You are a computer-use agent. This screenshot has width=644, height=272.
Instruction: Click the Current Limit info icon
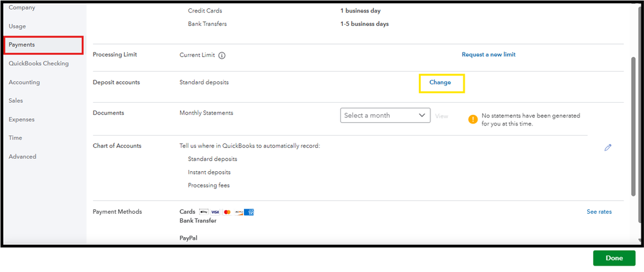pos(221,56)
